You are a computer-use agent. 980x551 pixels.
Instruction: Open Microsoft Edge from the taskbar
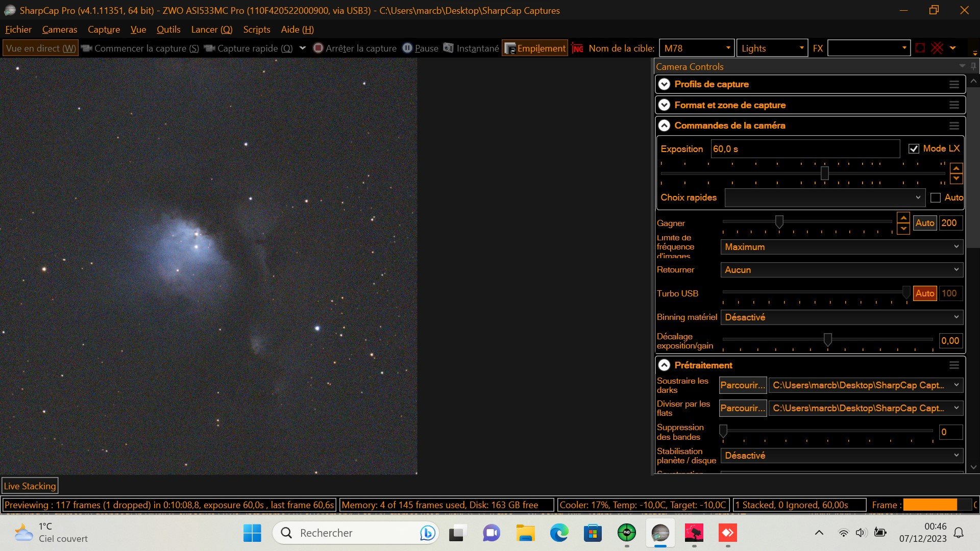click(559, 533)
